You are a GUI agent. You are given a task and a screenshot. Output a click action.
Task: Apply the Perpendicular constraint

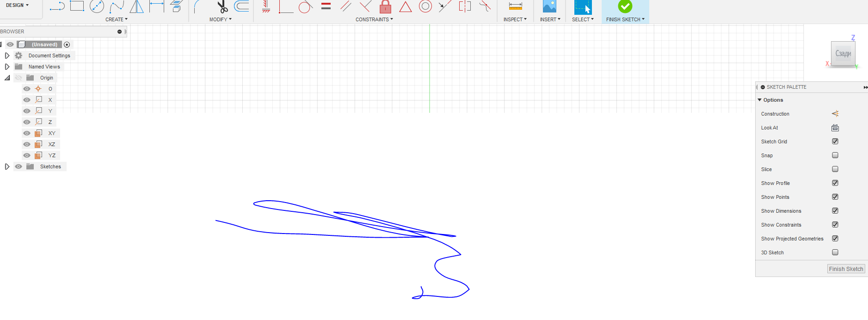pyautogui.click(x=365, y=6)
